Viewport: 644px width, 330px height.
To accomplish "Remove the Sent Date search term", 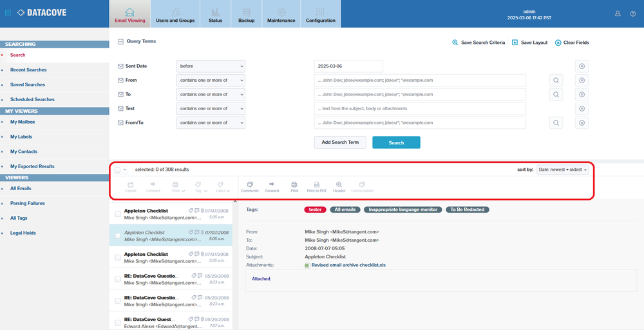I will click(x=582, y=66).
